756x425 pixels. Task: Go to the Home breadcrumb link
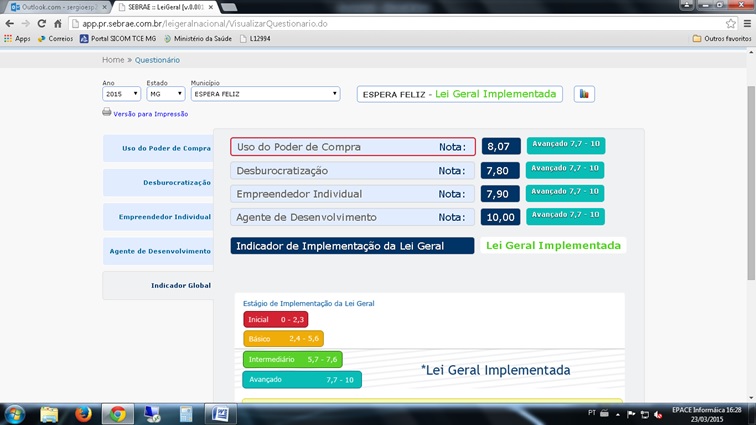click(113, 60)
